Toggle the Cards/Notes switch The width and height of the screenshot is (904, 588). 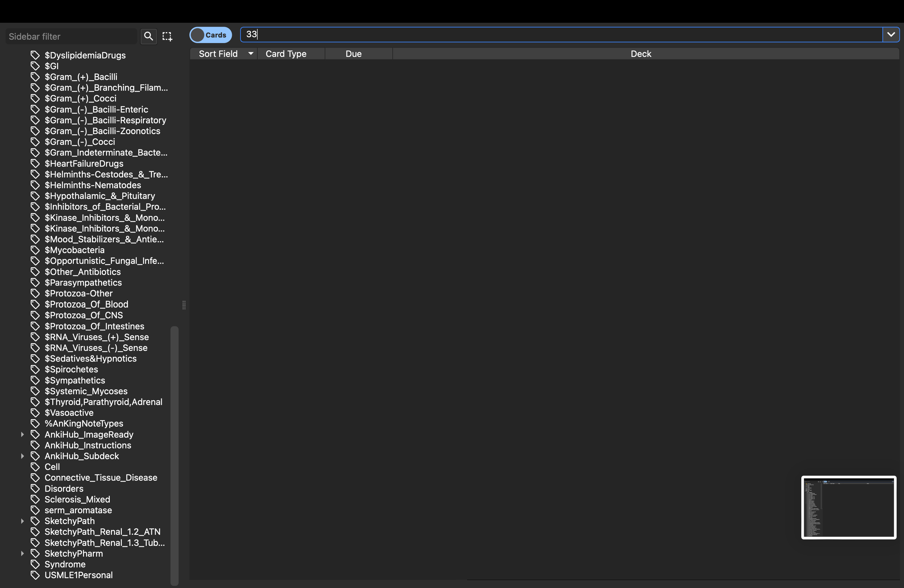point(210,35)
